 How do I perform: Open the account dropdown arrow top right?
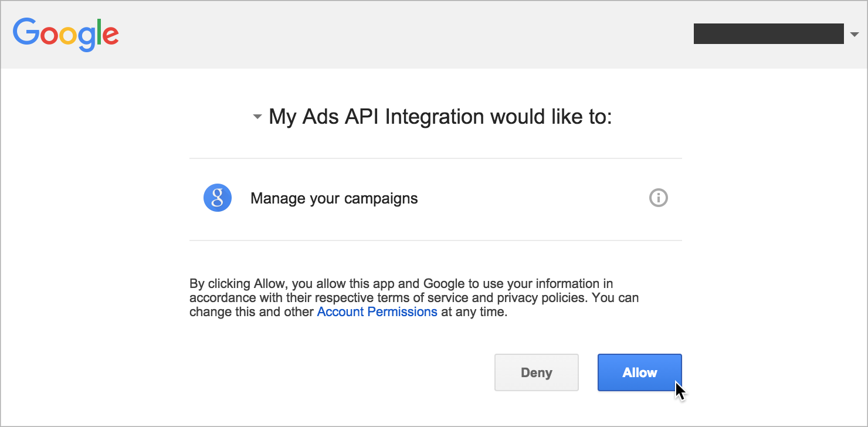coord(854,35)
